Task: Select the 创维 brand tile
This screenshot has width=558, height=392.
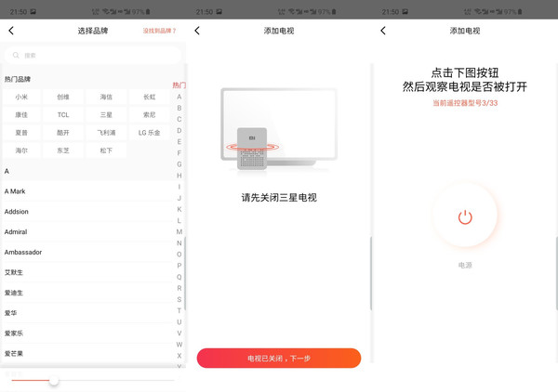Action: [63, 97]
